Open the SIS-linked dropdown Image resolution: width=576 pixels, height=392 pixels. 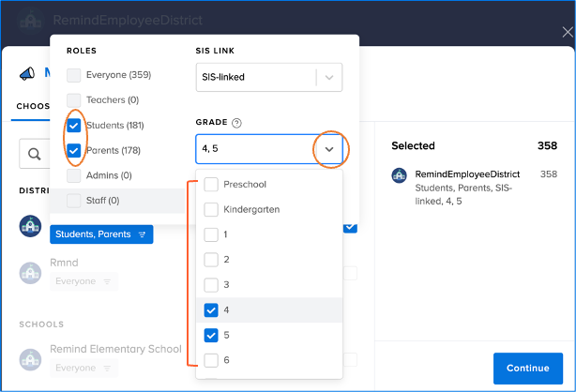(269, 77)
